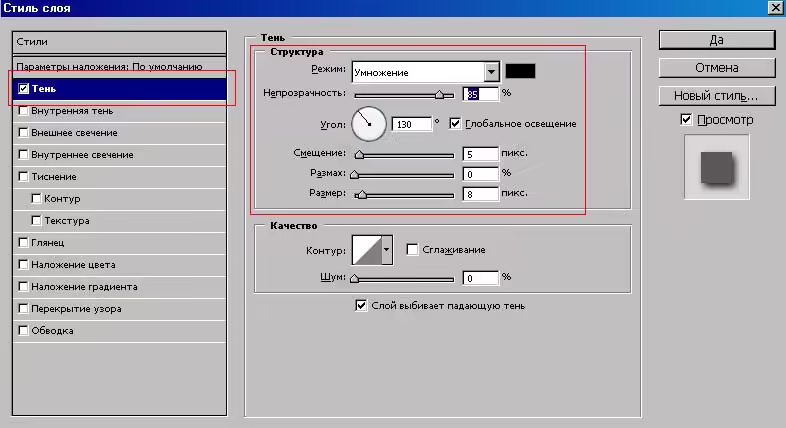
Task: Select the Глянец style row
Action: [119, 243]
